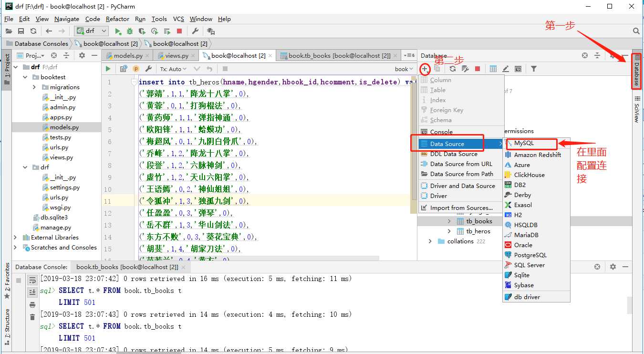Execute query with console green run arrow

point(108,69)
